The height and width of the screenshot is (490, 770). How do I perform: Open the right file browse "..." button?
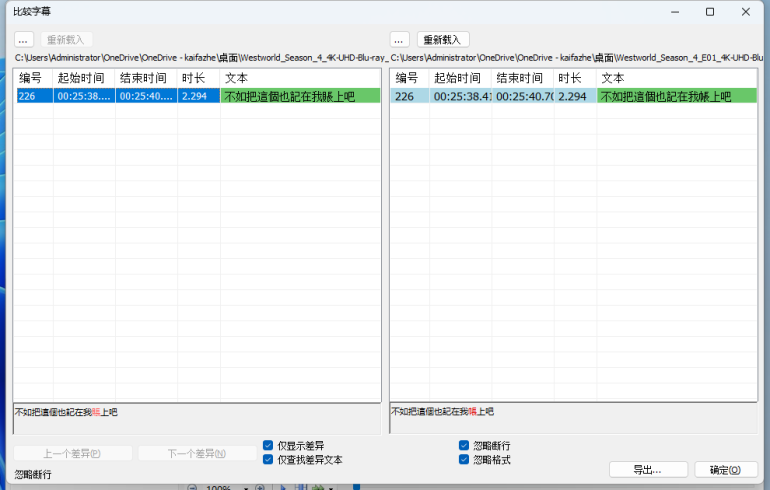(399, 40)
